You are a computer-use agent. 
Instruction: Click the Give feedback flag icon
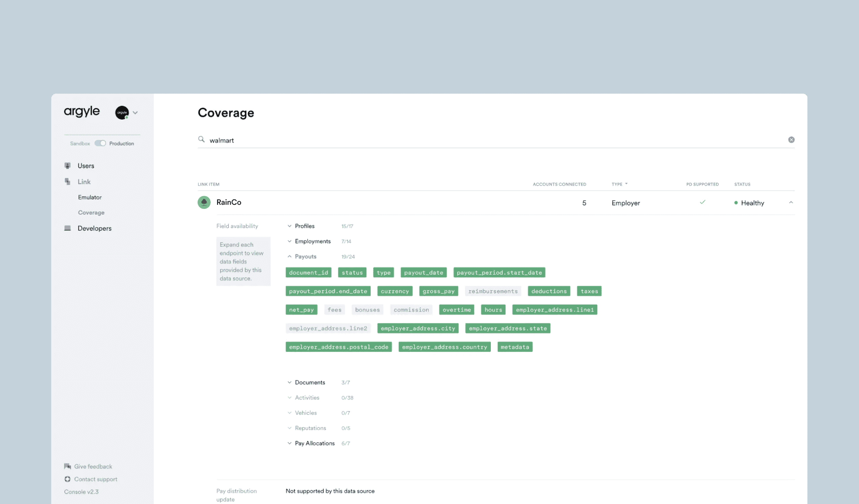point(67,466)
